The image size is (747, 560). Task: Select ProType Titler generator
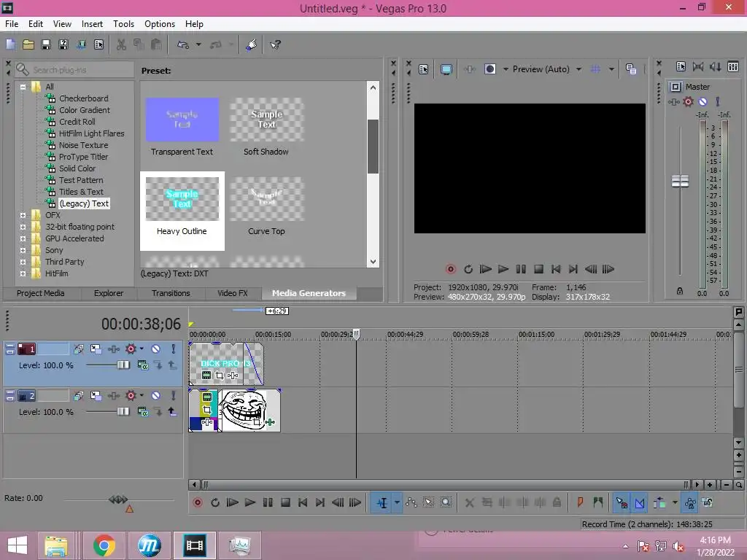tap(83, 157)
